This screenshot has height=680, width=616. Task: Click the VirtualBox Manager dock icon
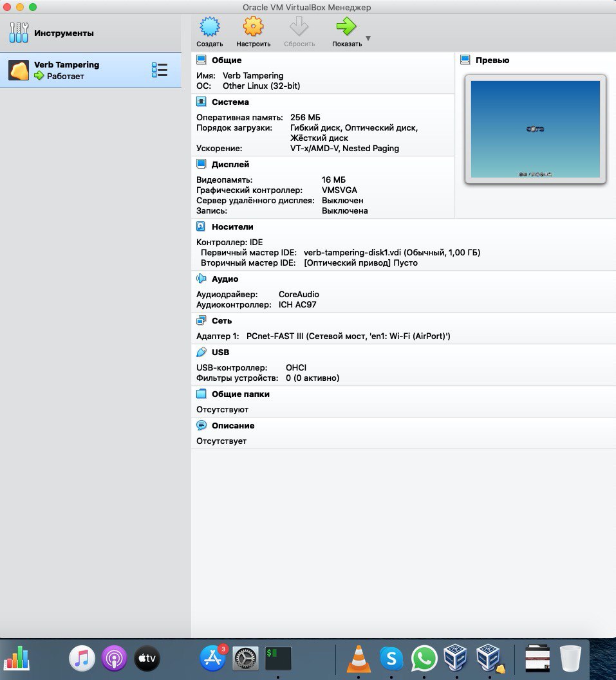point(455,658)
